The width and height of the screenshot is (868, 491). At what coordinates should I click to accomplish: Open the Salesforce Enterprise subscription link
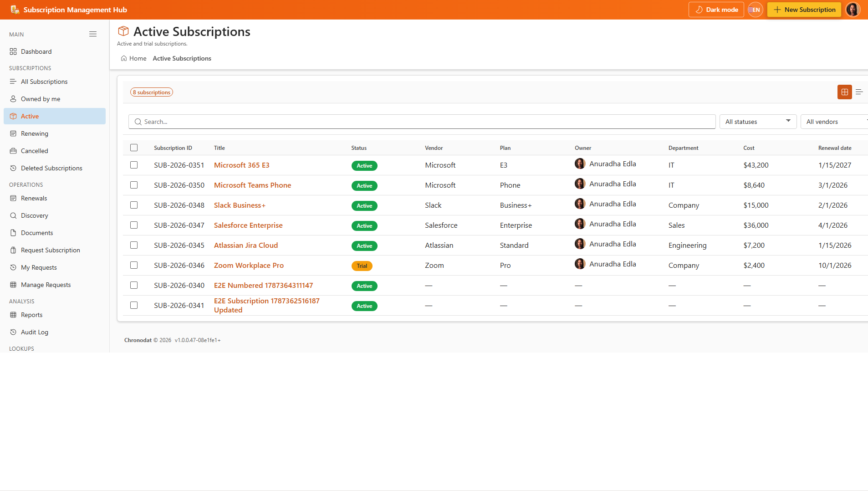click(x=248, y=225)
